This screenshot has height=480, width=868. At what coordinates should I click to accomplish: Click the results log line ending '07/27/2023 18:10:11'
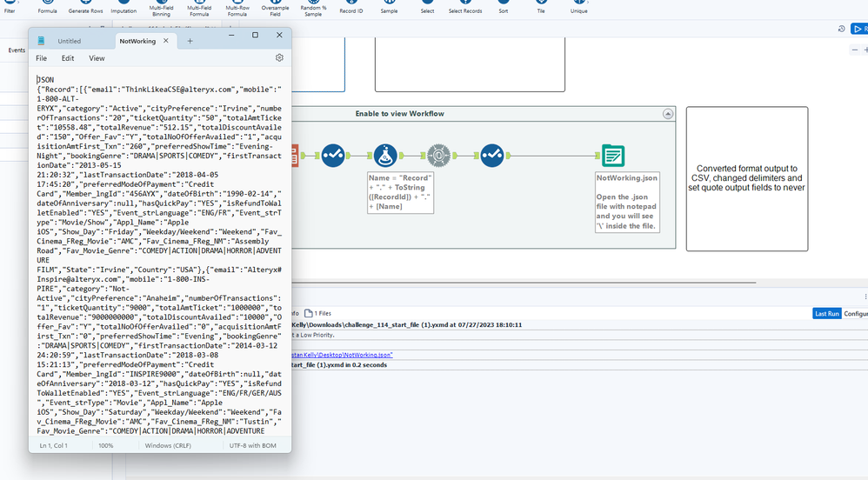406,325
